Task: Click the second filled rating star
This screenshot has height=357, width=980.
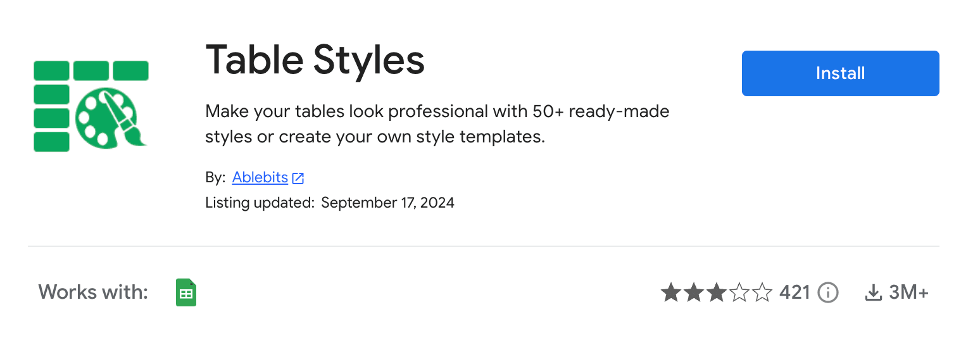Action: point(694,292)
